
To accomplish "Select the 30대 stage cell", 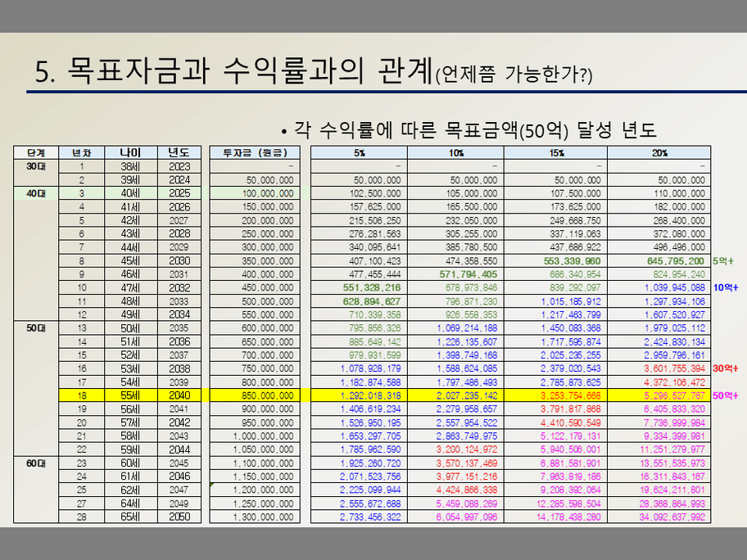I will pos(36,166).
